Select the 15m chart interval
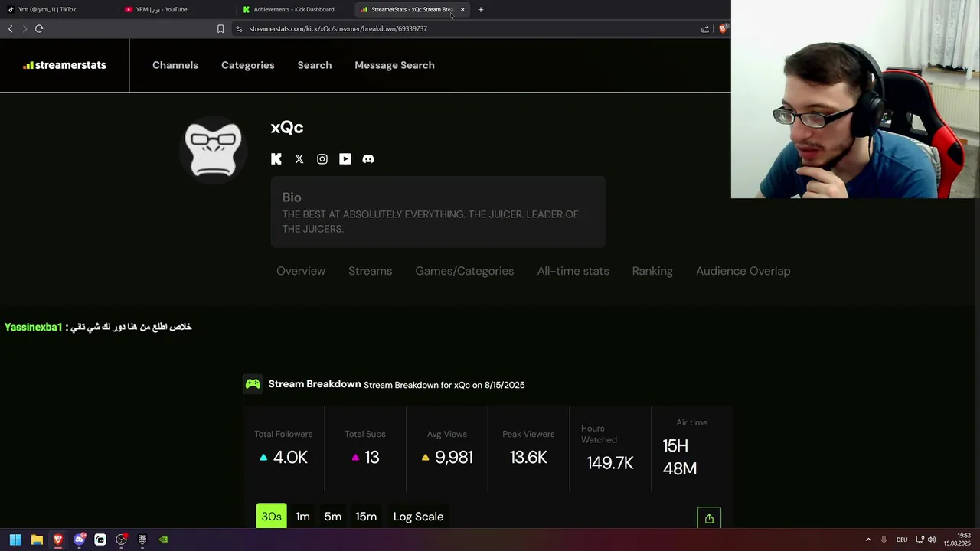This screenshot has width=980, height=551. [x=366, y=517]
